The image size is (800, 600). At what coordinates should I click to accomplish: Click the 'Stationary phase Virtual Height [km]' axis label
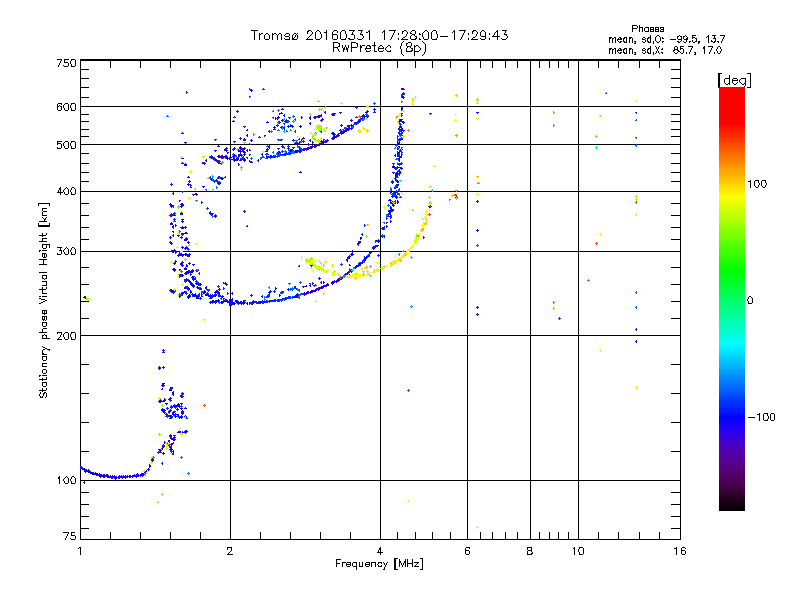point(44,300)
